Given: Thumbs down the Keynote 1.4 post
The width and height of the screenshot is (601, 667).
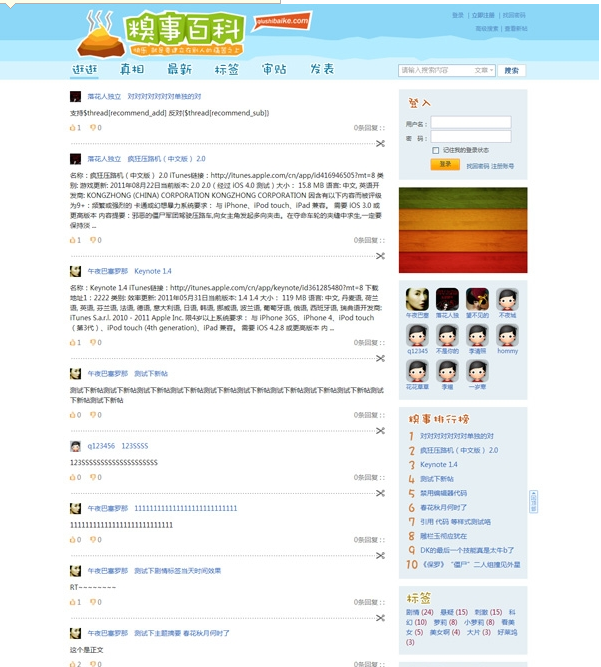Looking at the screenshot, I should [93, 342].
